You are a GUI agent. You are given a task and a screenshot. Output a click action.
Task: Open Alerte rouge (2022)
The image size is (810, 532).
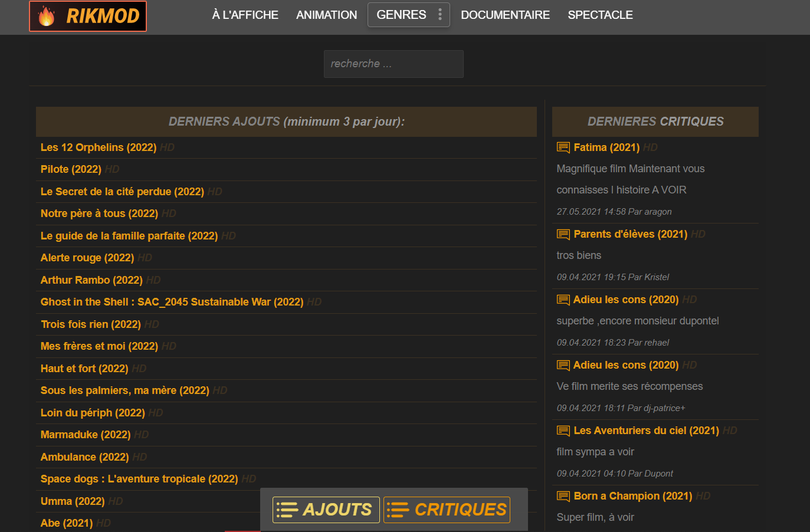tap(87, 258)
